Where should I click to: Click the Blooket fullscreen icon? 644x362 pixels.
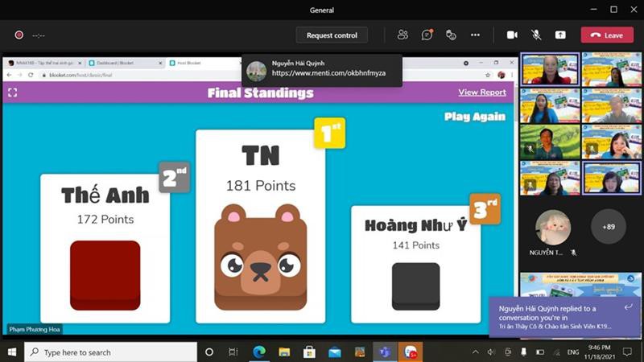click(x=12, y=93)
